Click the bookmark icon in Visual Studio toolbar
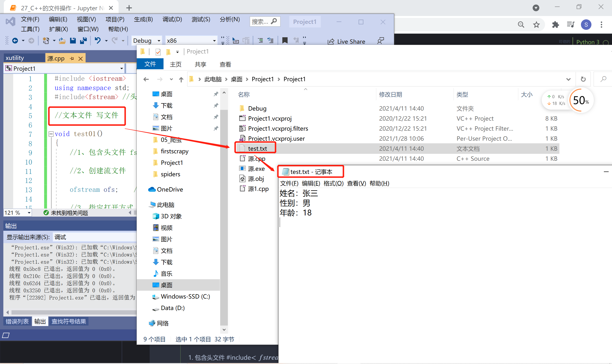The width and height of the screenshot is (612, 364). pos(285,40)
